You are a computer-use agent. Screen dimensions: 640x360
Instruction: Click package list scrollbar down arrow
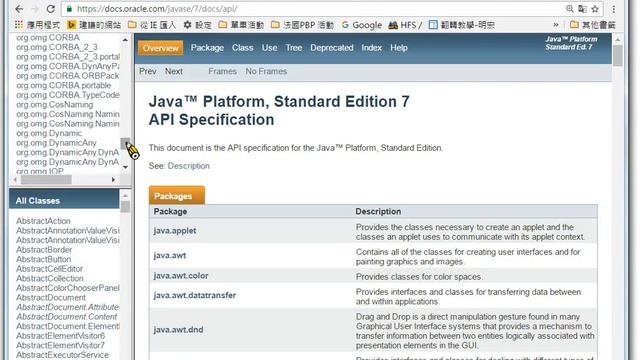click(125, 167)
